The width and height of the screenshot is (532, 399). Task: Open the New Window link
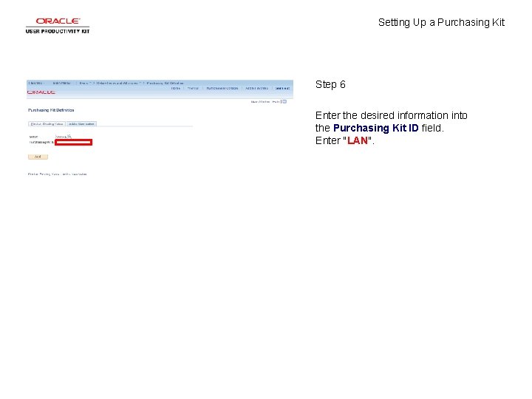(260, 102)
